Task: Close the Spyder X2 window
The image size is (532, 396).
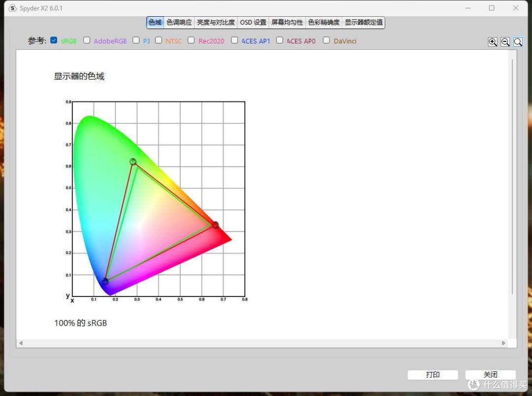Action: click(516, 8)
